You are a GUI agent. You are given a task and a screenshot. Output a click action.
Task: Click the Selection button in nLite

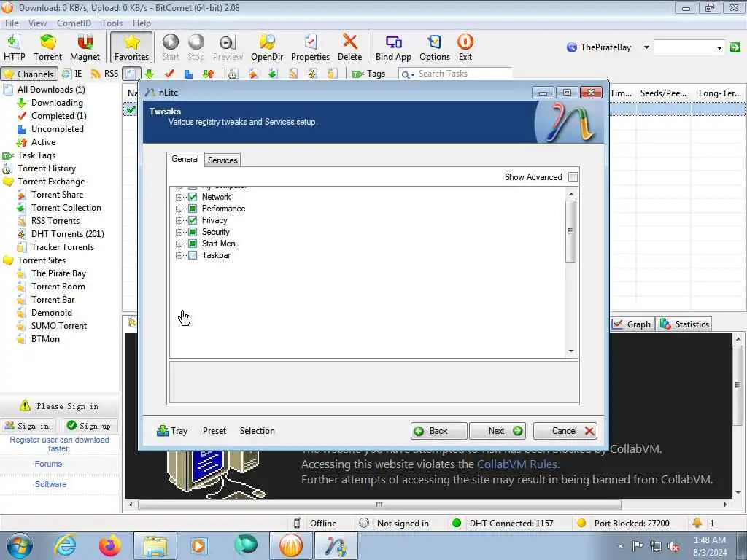pos(258,431)
